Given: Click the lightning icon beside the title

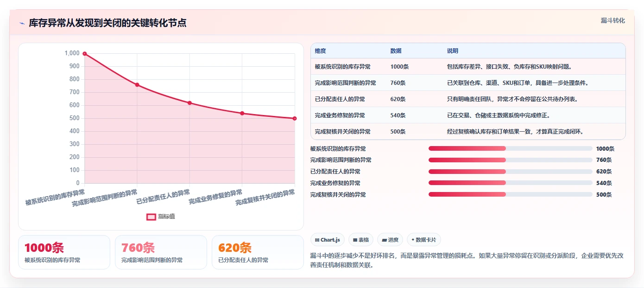Looking at the screenshot, I should pyautogui.click(x=22, y=23).
